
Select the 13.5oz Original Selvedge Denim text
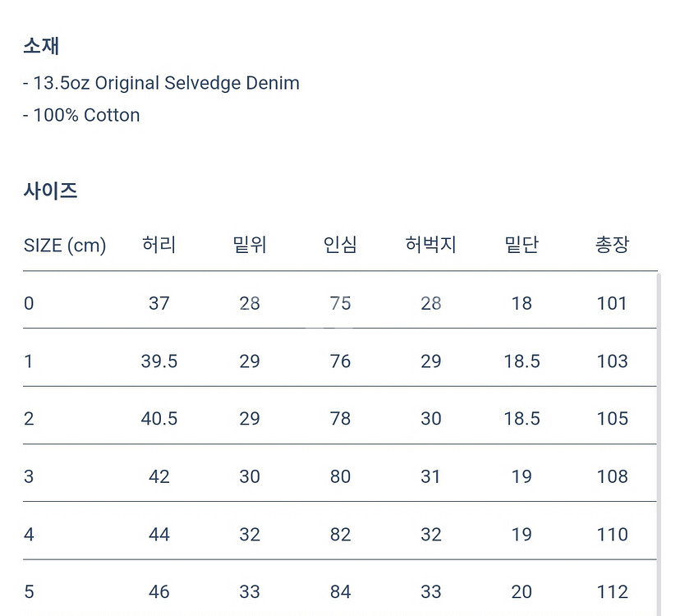(166, 83)
